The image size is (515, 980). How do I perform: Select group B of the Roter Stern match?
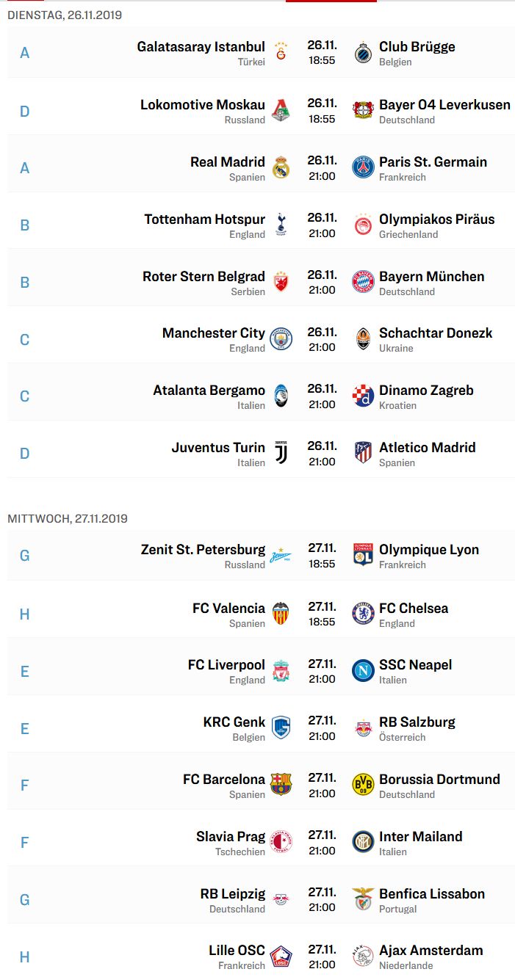click(x=24, y=283)
